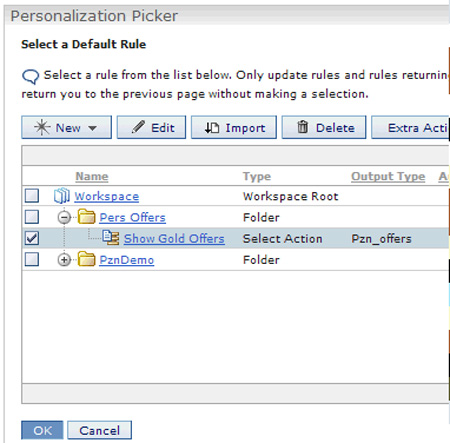Check the Pers Offers folder checkbox
The image size is (450, 443).
(x=32, y=217)
